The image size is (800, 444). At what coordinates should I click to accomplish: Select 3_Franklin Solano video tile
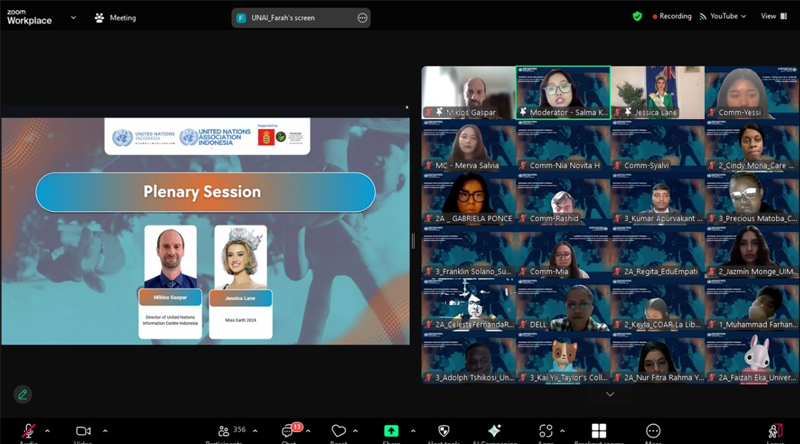468,252
